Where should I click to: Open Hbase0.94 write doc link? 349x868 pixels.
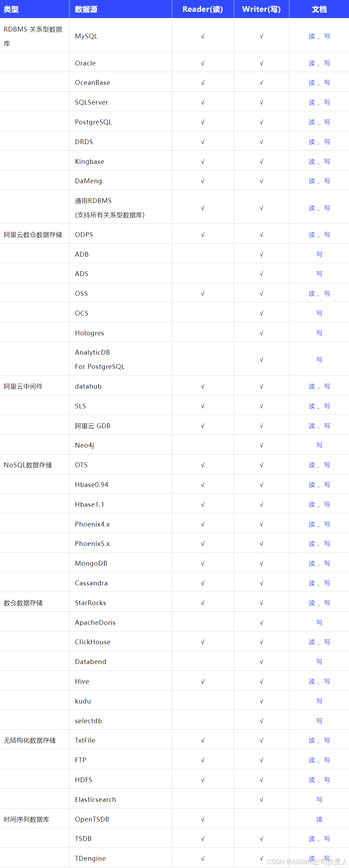[327, 485]
